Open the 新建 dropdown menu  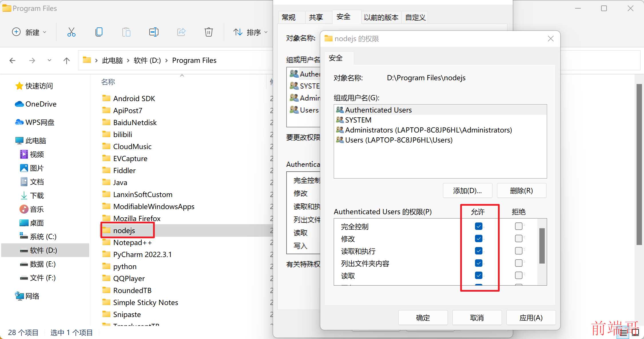point(29,32)
